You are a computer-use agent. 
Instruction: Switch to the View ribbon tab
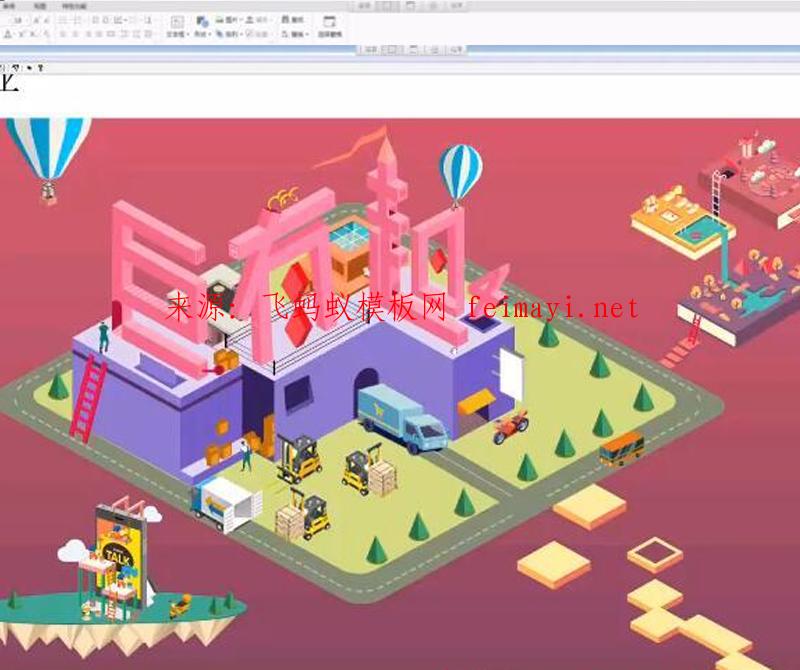point(40,6)
